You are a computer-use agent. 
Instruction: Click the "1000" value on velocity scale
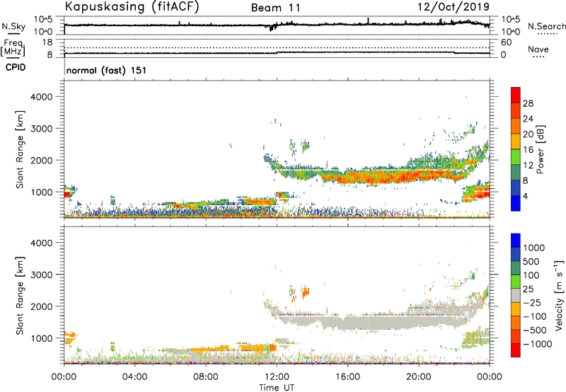pyautogui.click(x=534, y=248)
